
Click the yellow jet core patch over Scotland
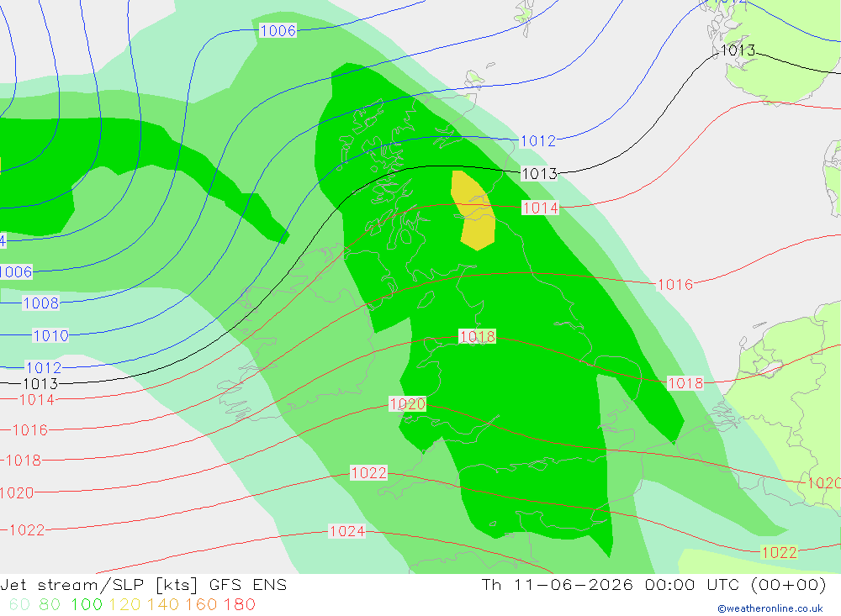(x=473, y=210)
